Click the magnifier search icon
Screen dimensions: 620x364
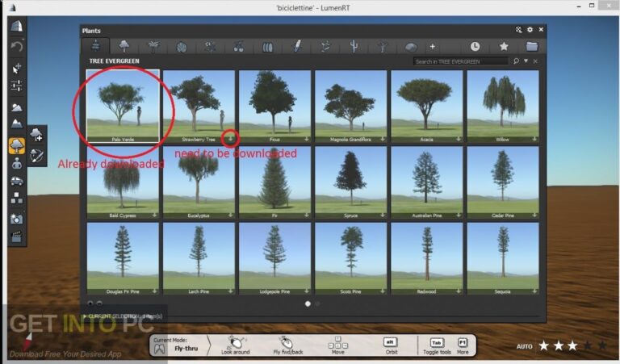(516, 61)
